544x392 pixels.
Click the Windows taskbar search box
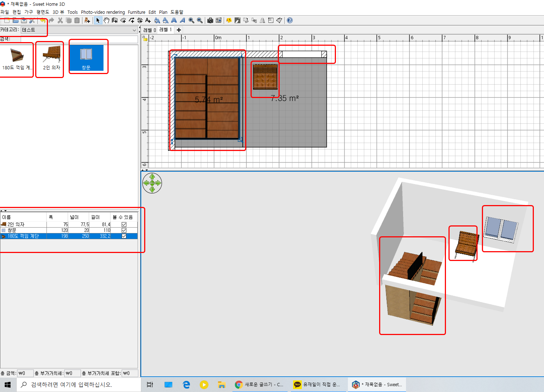tap(79, 385)
